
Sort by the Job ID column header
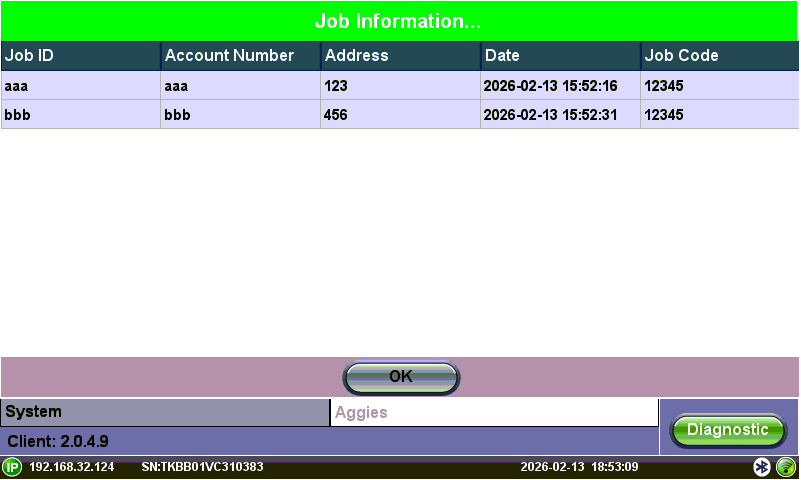(80, 56)
